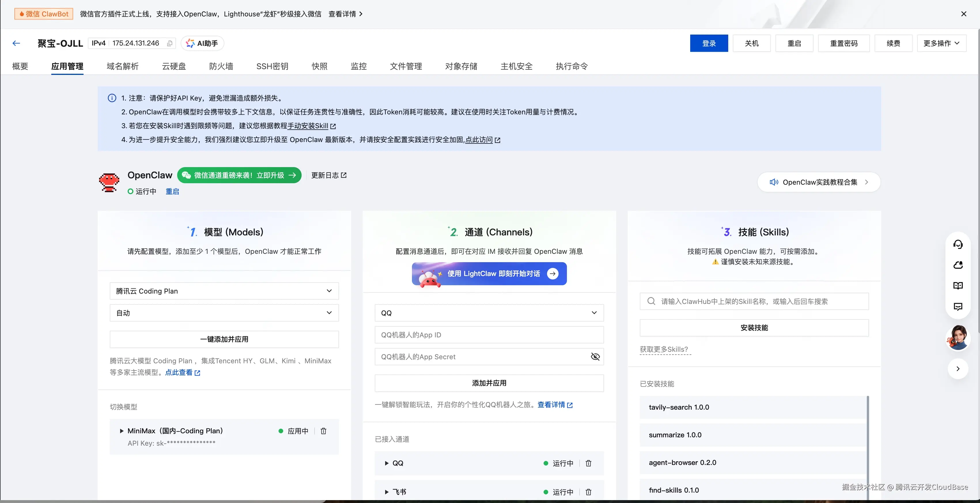Open feedback via the chat bubble sidebar icon
The height and width of the screenshot is (503, 980).
(958, 307)
